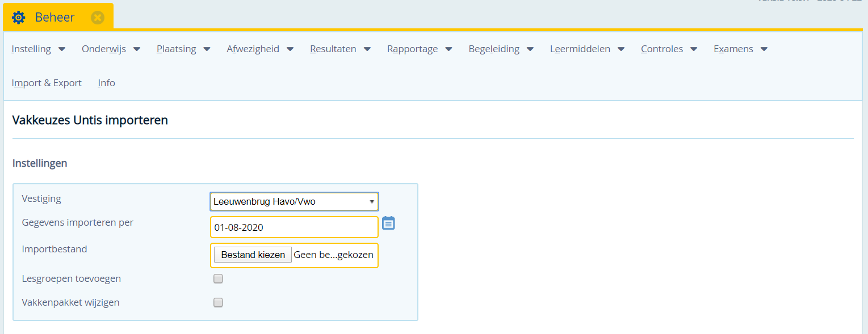Expand the Examens menu
The height and width of the screenshot is (334, 868).
741,49
